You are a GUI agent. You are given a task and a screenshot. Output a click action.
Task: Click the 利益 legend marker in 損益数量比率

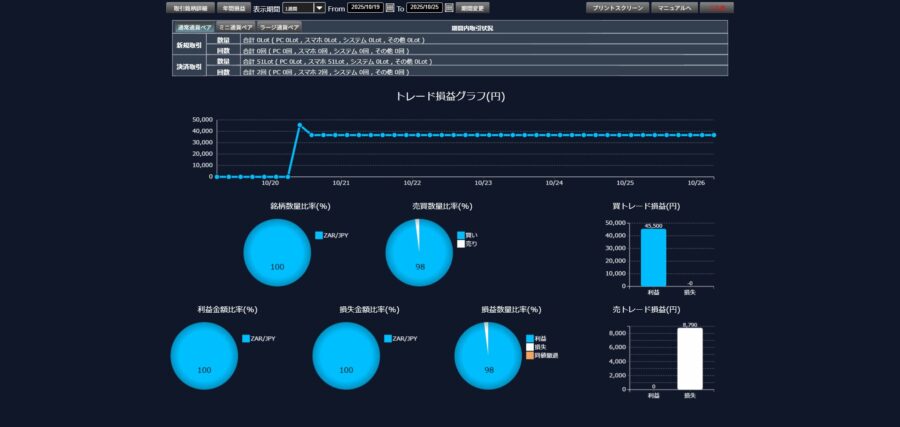529,339
